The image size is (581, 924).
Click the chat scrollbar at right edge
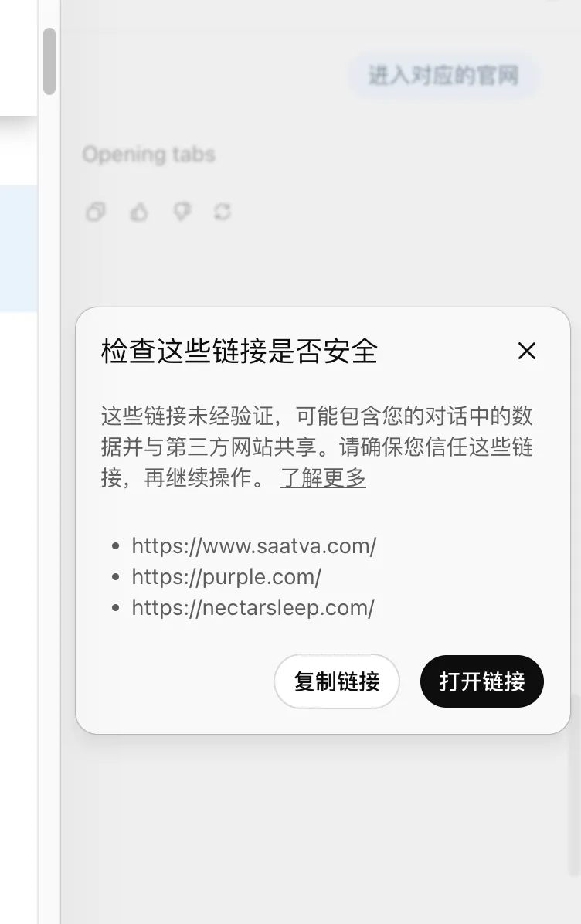tap(574, 783)
